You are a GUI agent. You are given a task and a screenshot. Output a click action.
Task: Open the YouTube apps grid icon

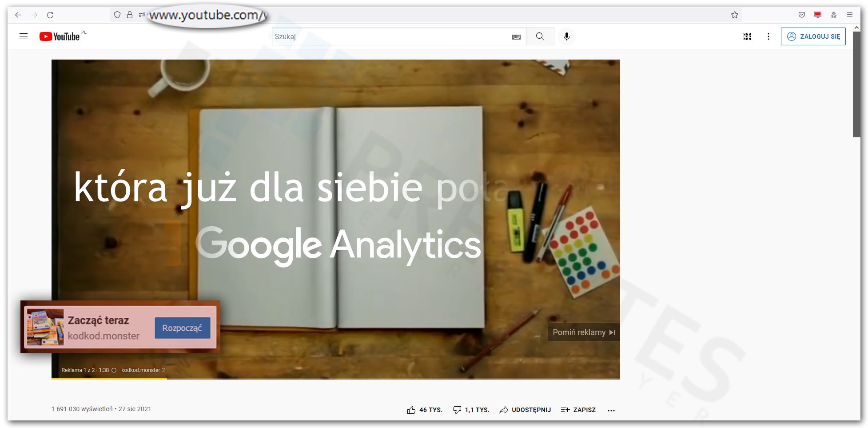pos(747,36)
